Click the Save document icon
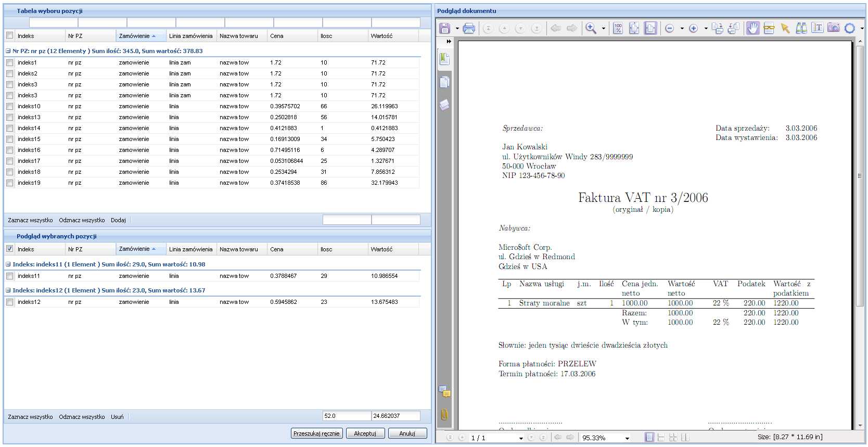The width and height of the screenshot is (868, 447). pos(444,28)
